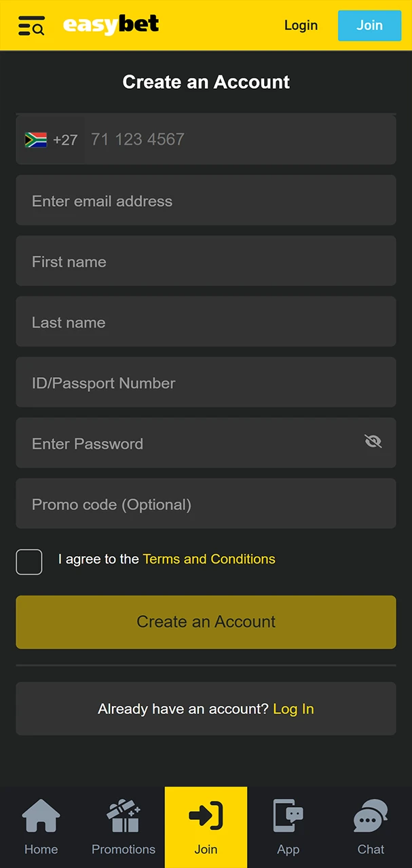Toggle password visibility eye icon

coord(373,442)
